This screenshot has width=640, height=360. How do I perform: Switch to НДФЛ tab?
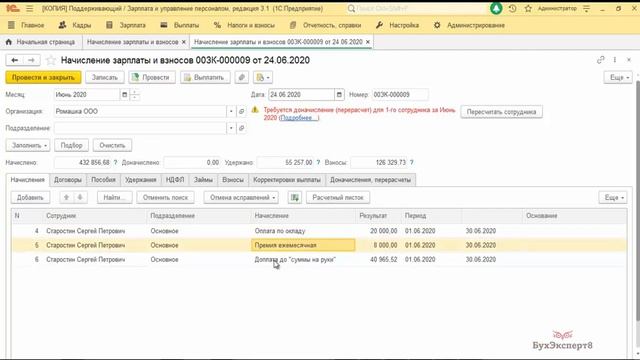click(x=175, y=180)
